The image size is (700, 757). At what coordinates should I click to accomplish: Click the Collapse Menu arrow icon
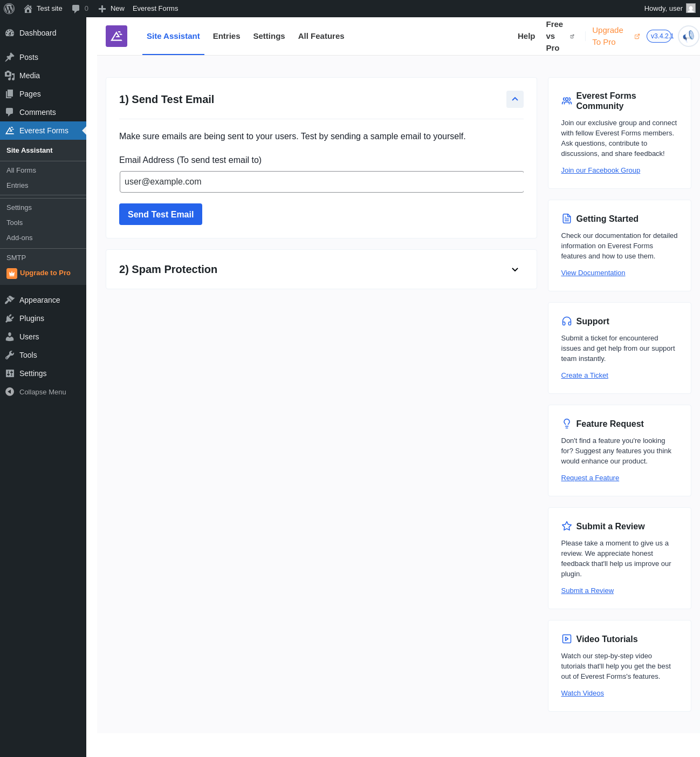(10, 392)
